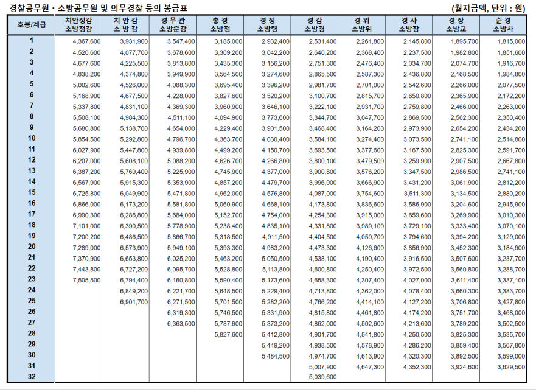Select the 경감 소방경 column header

click(315, 25)
